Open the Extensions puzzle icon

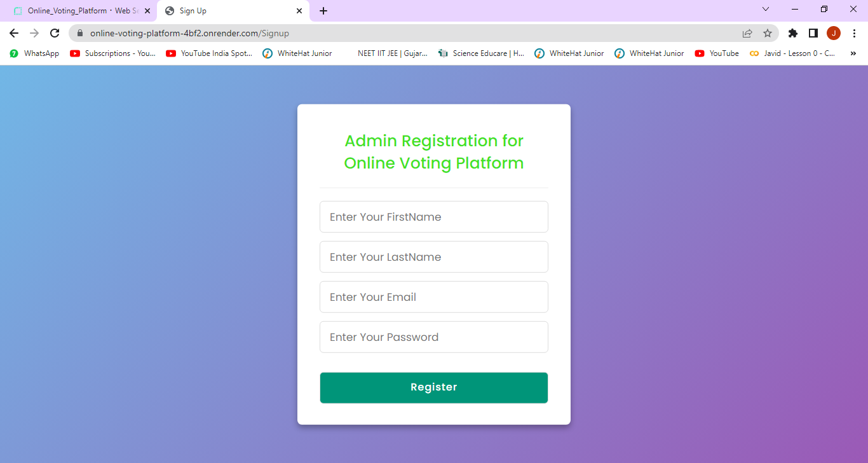[792, 32]
